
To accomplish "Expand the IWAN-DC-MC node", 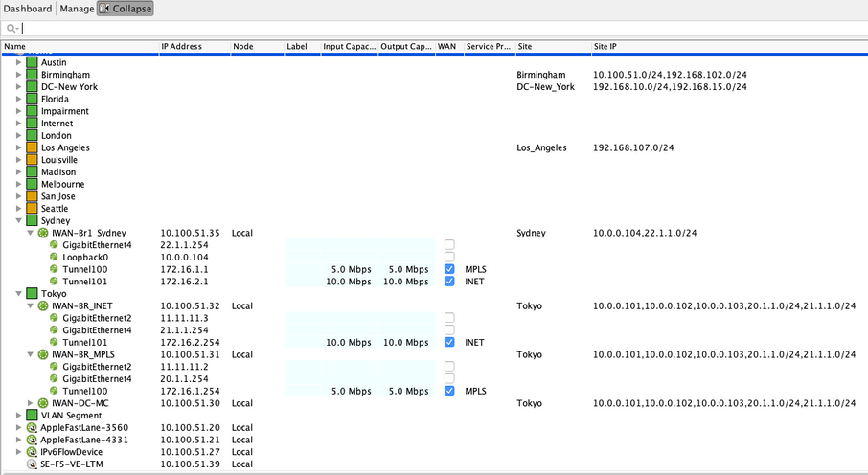I will 31,403.
